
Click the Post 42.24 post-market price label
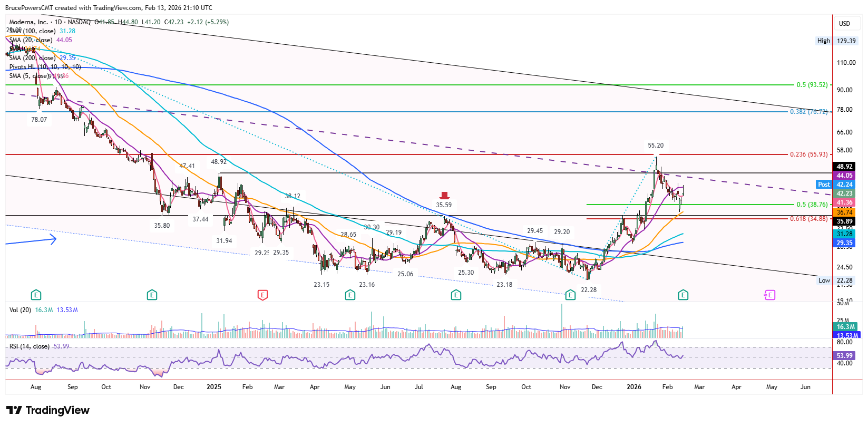tap(835, 185)
